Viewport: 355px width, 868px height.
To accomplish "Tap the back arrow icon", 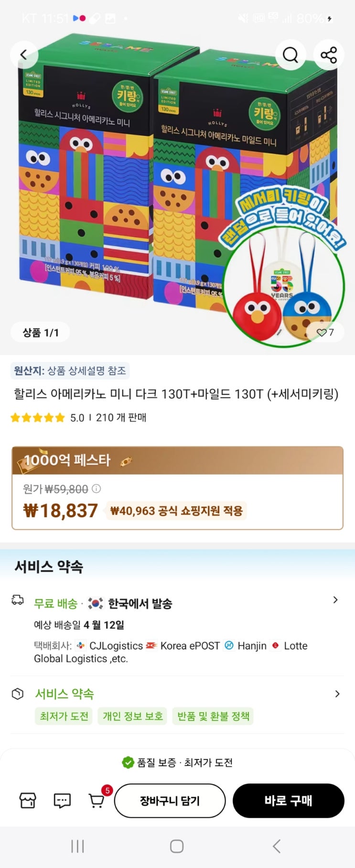I will pyautogui.click(x=24, y=55).
